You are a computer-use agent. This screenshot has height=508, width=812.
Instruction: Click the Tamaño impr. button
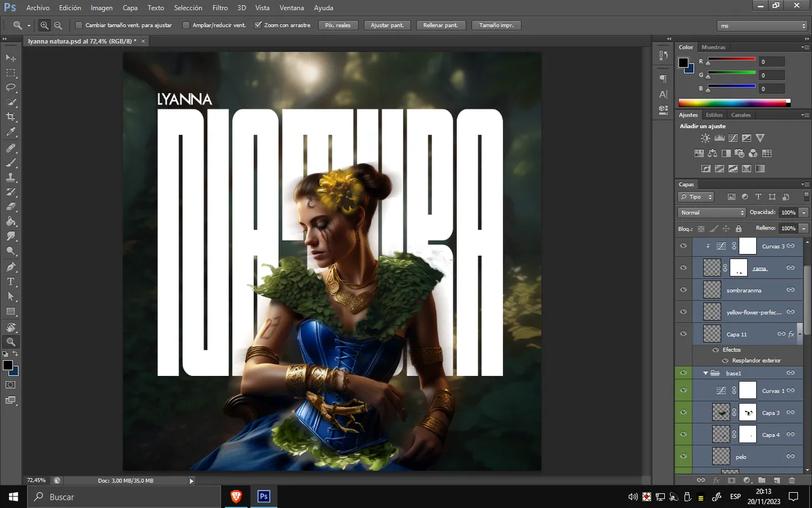point(497,25)
